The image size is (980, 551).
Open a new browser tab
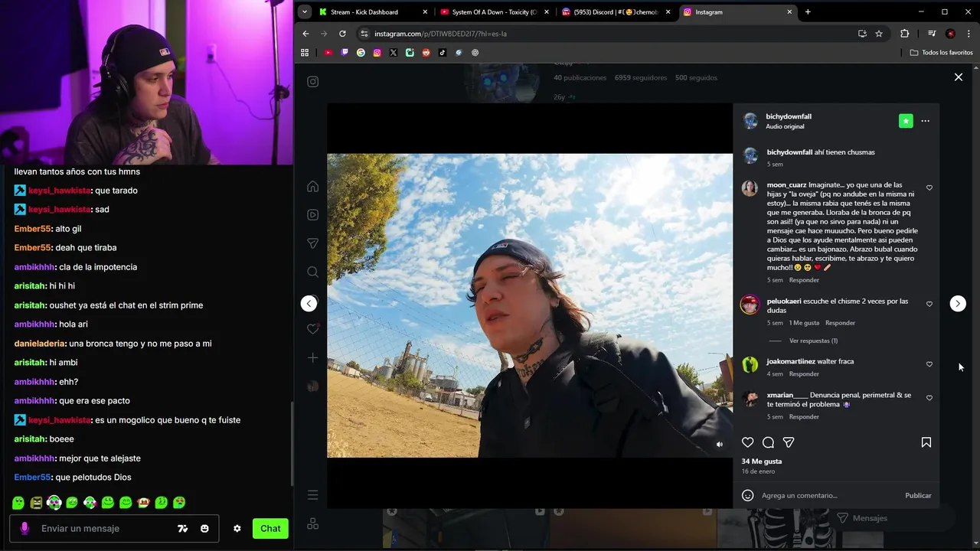pos(808,11)
